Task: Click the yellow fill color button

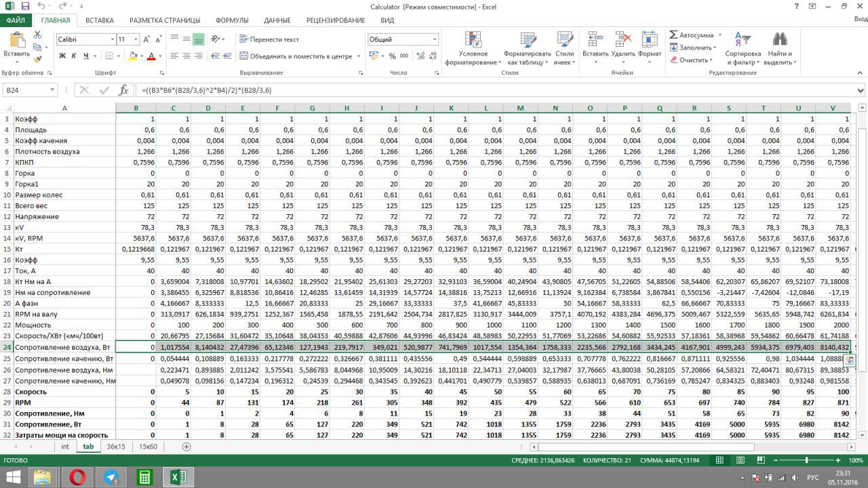Action: [133, 56]
